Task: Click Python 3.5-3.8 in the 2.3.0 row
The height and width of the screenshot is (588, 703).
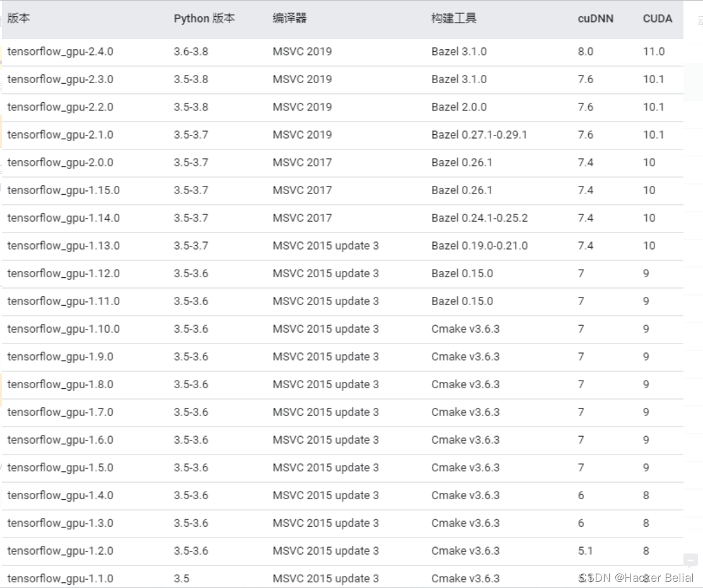Action: [191, 79]
